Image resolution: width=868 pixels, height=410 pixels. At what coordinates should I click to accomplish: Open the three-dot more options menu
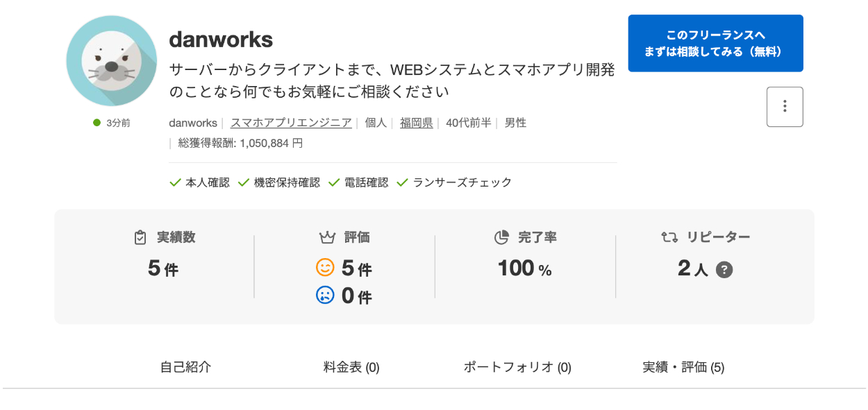pyautogui.click(x=785, y=107)
